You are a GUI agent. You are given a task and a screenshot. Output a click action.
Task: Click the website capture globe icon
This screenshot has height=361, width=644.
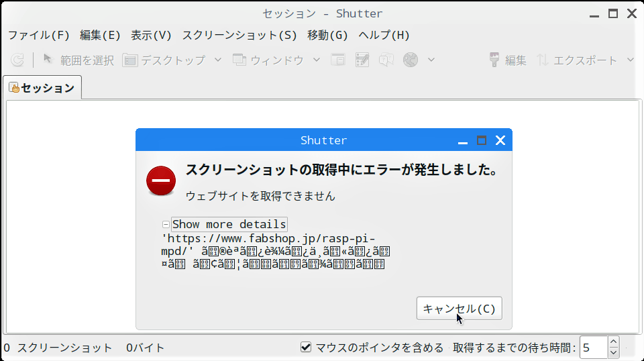coord(411,60)
